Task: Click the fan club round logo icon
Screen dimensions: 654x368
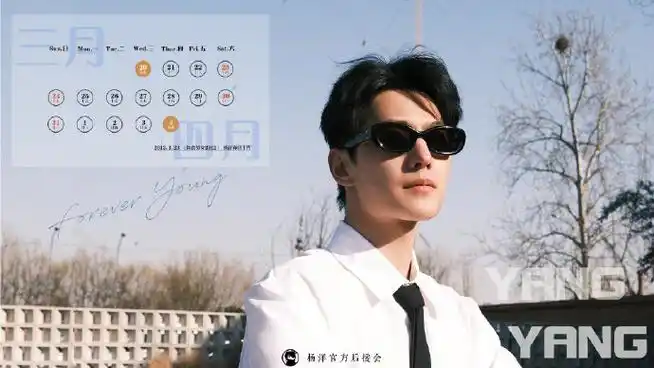Action: coord(290,358)
